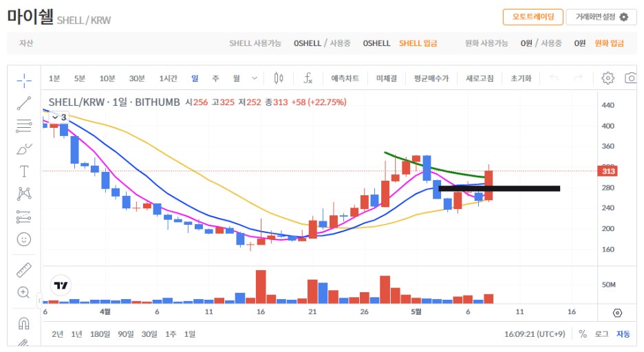
Task: Select the crosshair cursor tool
Action: click(x=24, y=80)
